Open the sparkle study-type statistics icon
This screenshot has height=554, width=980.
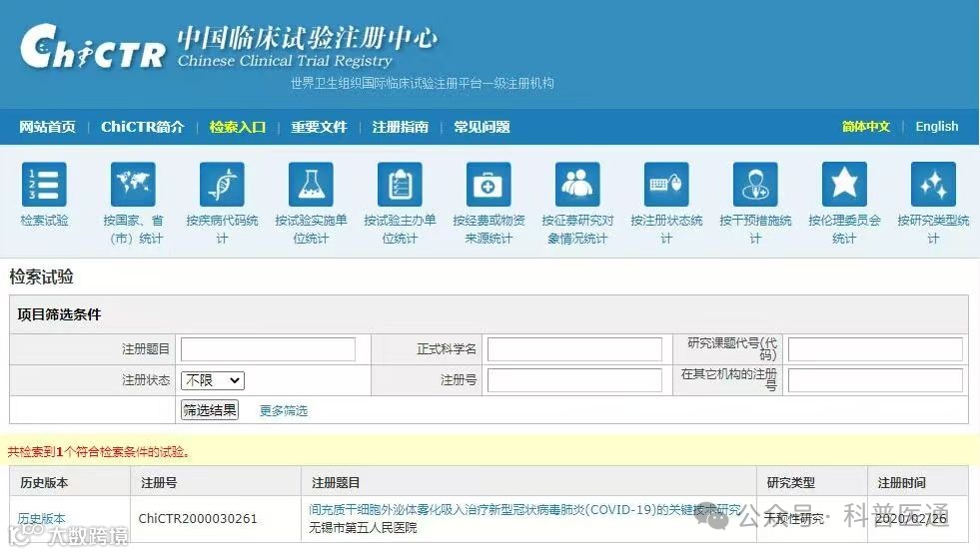coord(933,184)
